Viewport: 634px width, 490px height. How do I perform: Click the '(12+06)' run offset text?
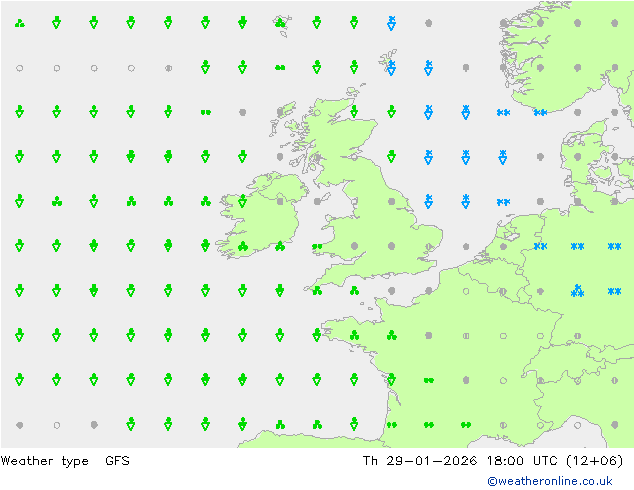click(x=594, y=461)
